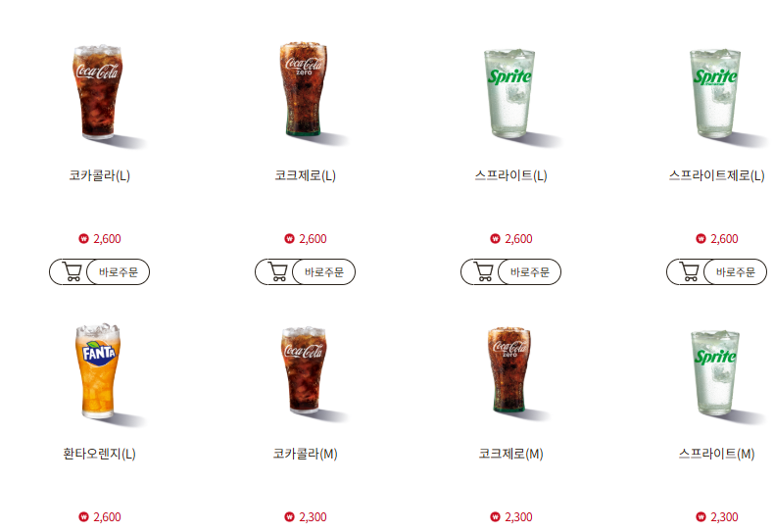This screenshot has width=774, height=532.
Task: View the 스프라이트(M) product image
Action: 717,376
